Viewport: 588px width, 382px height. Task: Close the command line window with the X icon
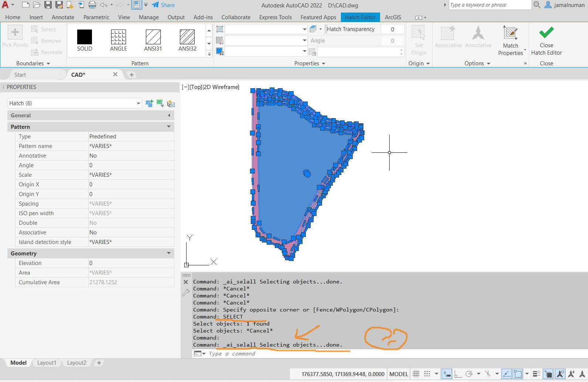186,282
